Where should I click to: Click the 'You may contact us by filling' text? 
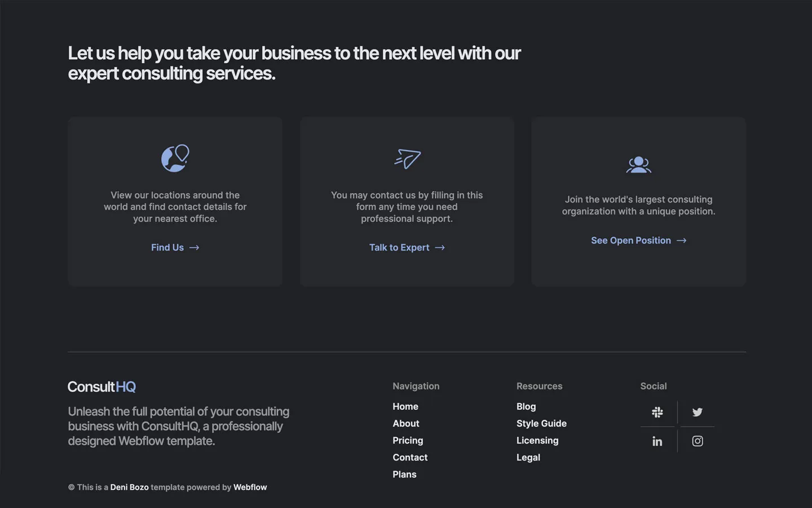(407, 207)
